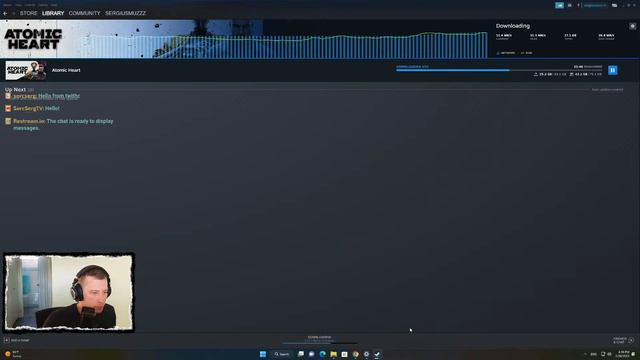Open the COMMUNITY tab

[x=84, y=13]
